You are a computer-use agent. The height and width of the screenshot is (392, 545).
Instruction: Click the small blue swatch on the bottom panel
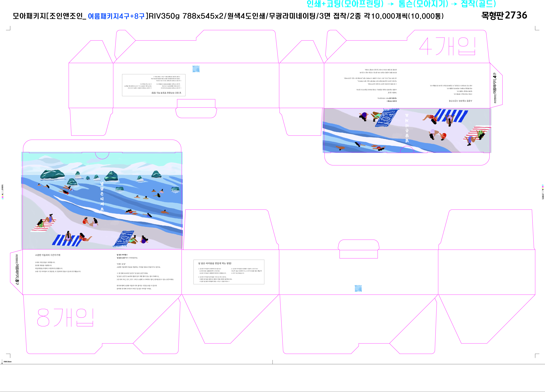point(358,288)
